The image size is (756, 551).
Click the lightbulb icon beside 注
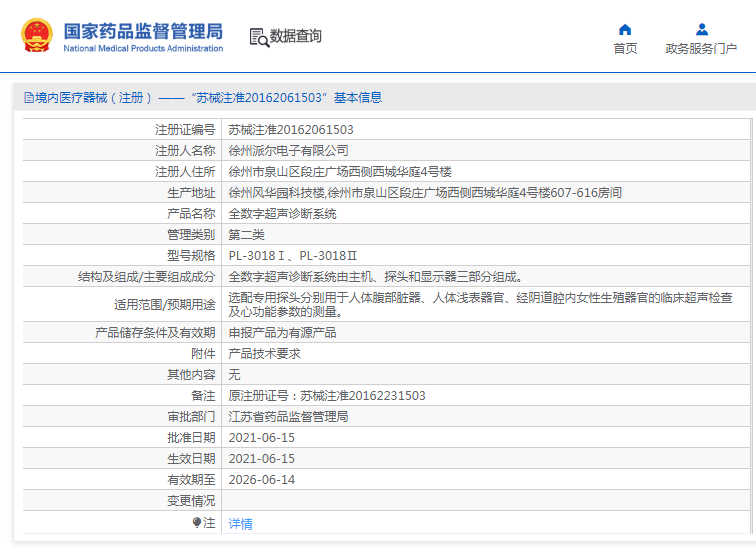pyautogui.click(x=197, y=522)
